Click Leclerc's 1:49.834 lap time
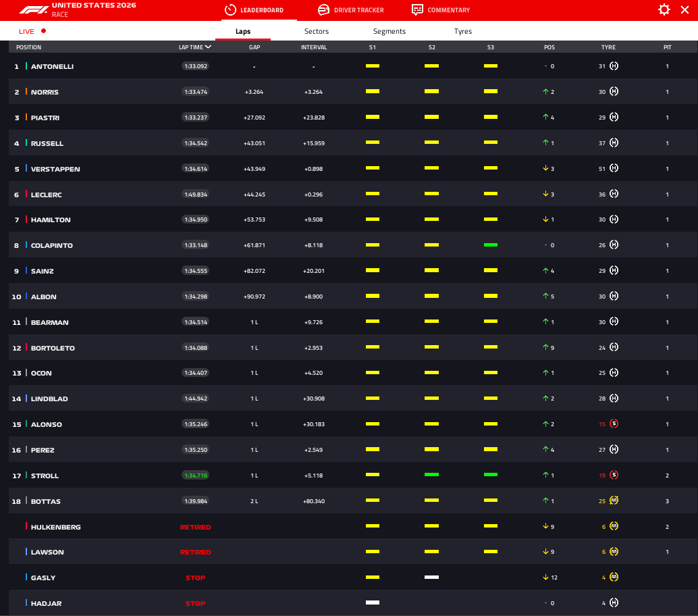698x616 pixels. point(196,195)
